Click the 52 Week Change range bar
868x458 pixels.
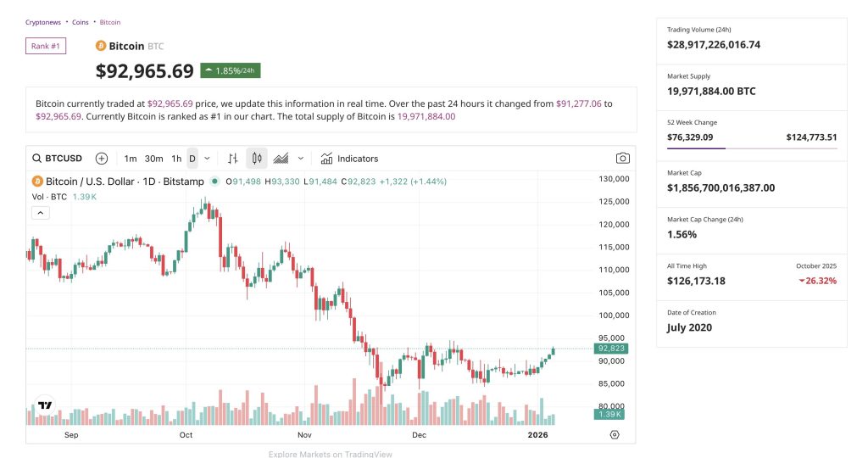click(x=752, y=148)
